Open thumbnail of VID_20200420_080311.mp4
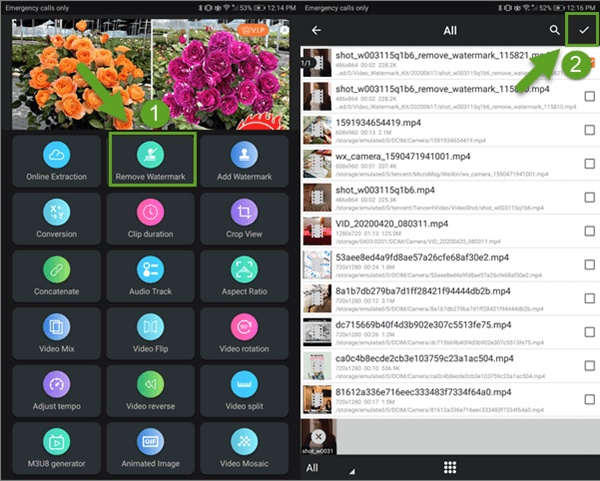 [x=317, y=231]
